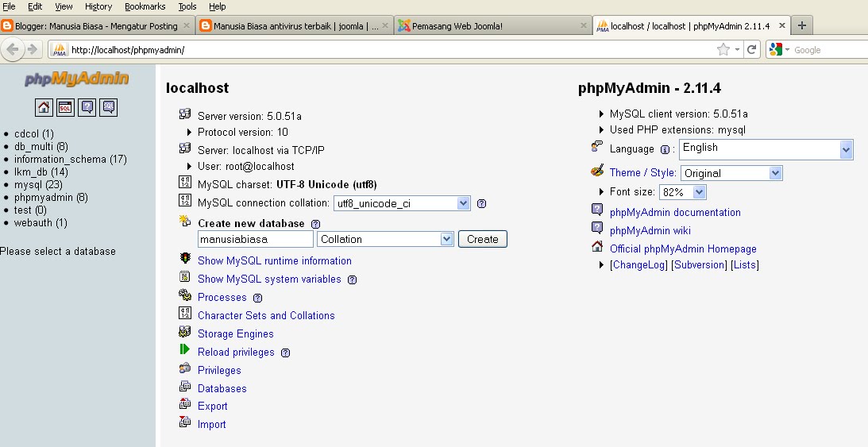Switch to Manusia Biasa antivirus terbaik tab
Screen dimensions: 868x447
pos(295,26)
